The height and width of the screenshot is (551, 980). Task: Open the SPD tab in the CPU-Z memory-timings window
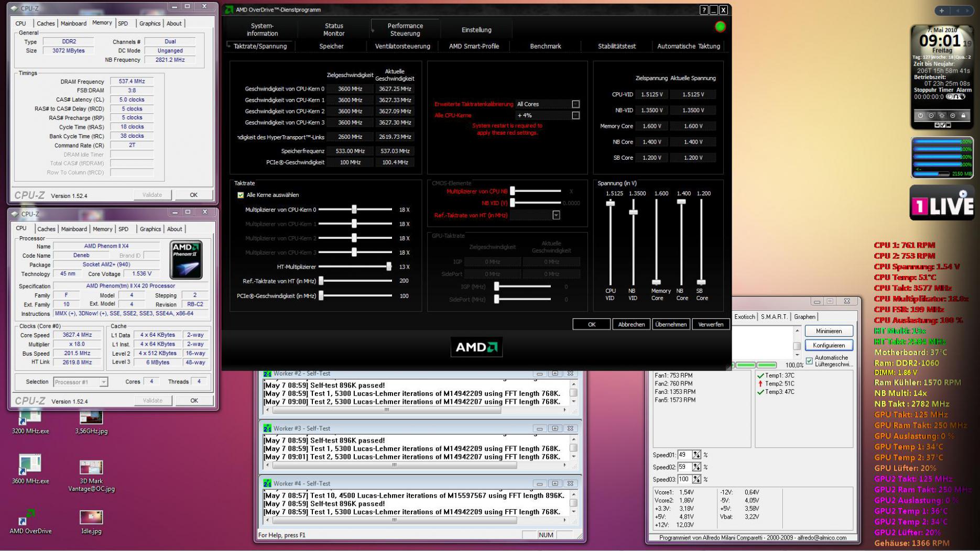coord(123,24)
